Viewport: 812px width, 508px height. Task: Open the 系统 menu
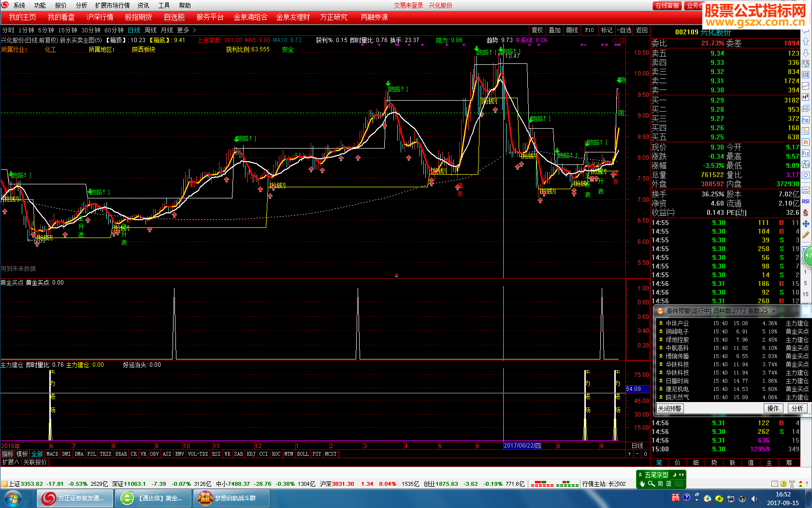19,5
